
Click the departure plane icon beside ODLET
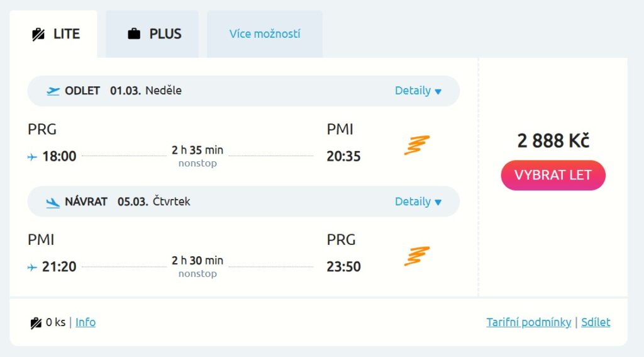pyautogui.click(x=53, y=91)
